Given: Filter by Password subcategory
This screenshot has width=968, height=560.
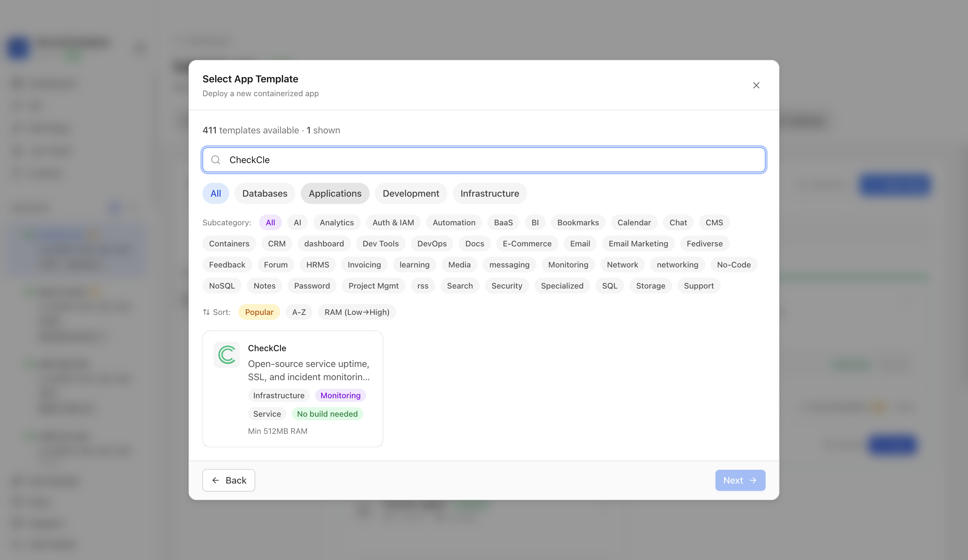Looking at the screenshot, I should click(x=312, y=286).
